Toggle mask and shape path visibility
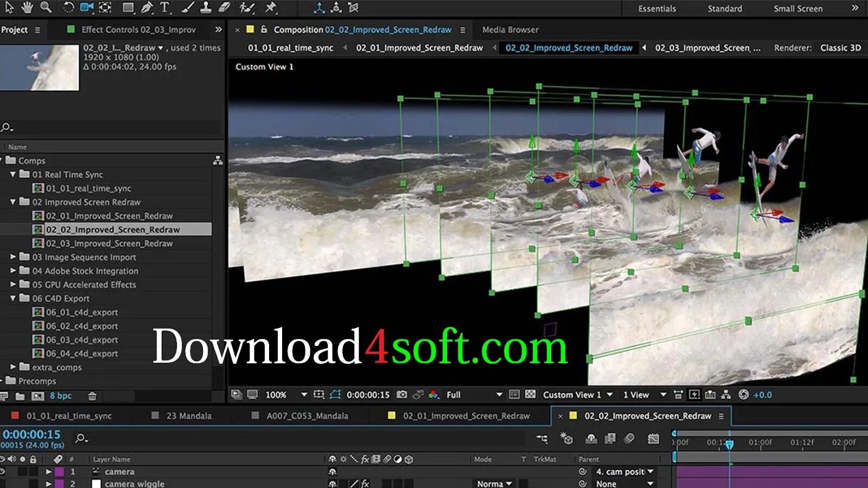The height and width of the screenshot is (488, 868). click(x=335, y=395)
